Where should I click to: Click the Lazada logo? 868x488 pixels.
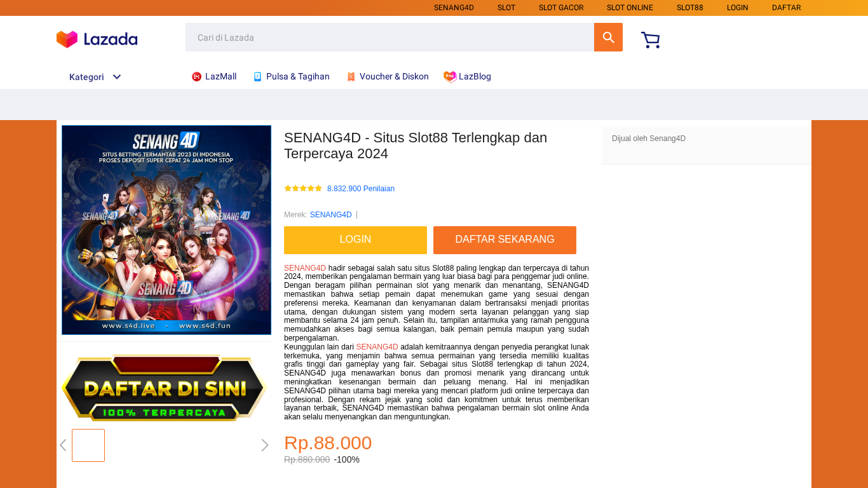pyautogui.click(x=97, y=39)
